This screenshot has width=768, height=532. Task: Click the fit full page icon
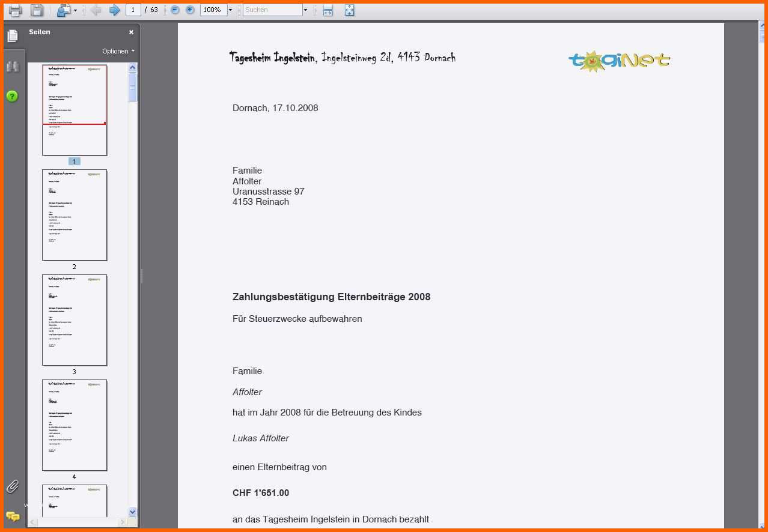(349, 10)
